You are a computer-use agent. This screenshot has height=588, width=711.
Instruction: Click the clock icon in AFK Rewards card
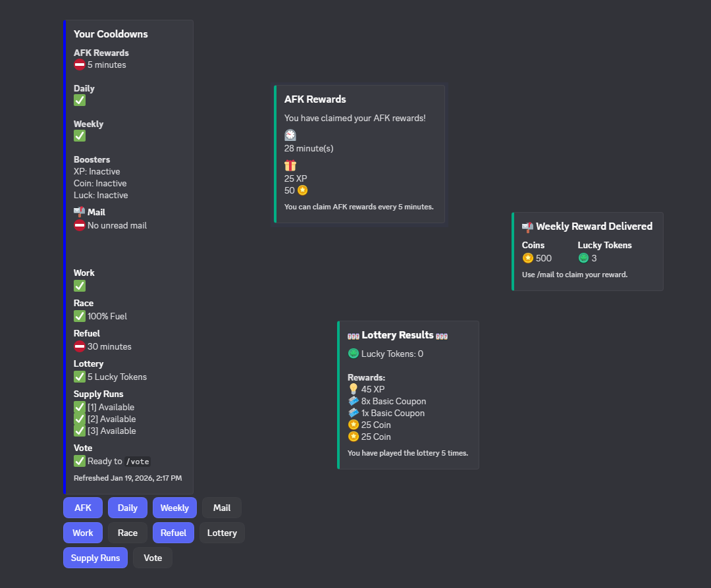pos(290,135)
